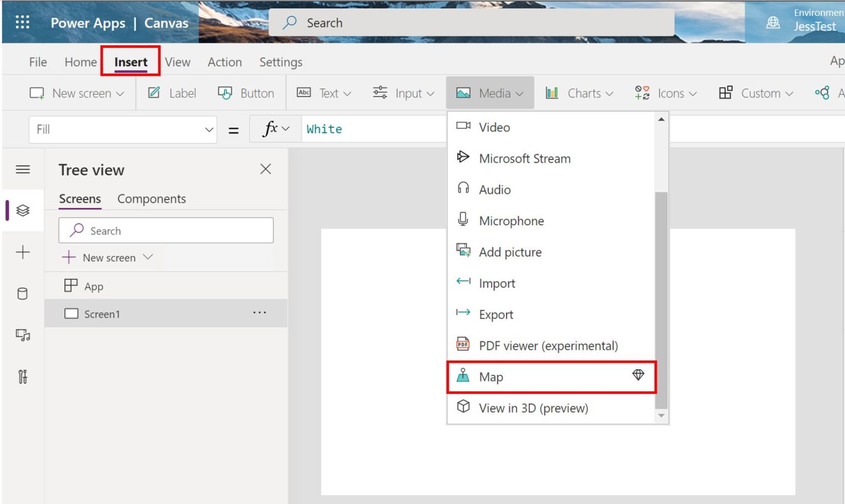Open the Text control dropdown

coord(330,93)
